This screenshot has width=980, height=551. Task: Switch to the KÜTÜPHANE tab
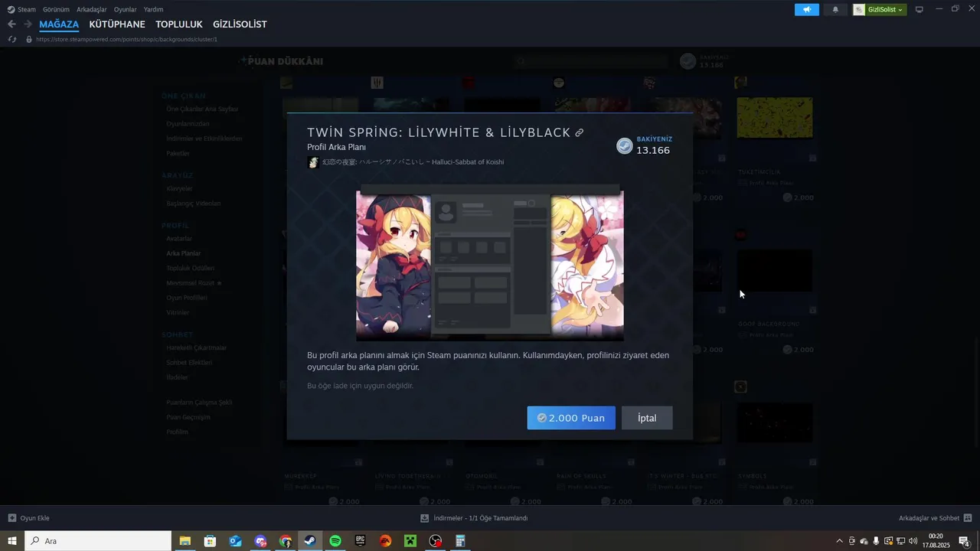tap(117, 24)
